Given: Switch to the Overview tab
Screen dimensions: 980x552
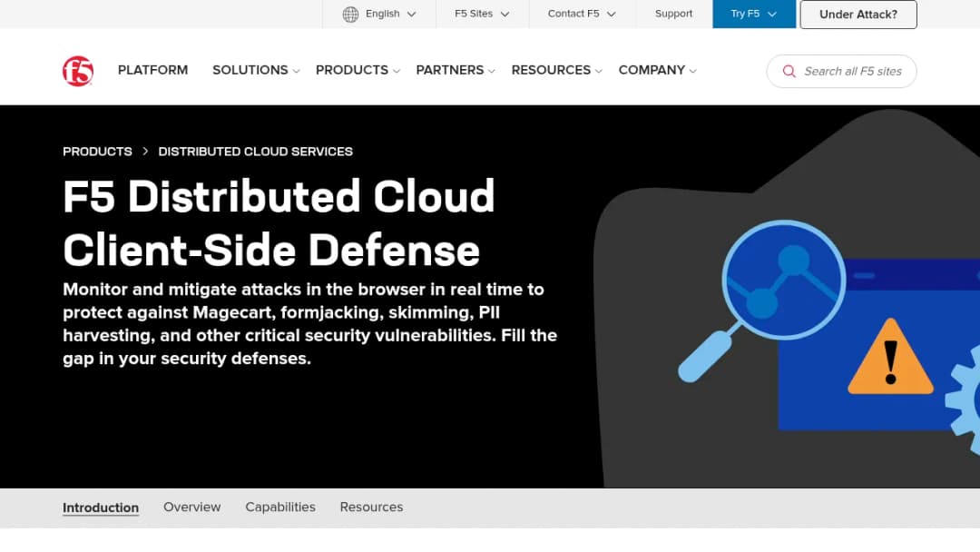Looking at the screenshot, I should [191, 507].
